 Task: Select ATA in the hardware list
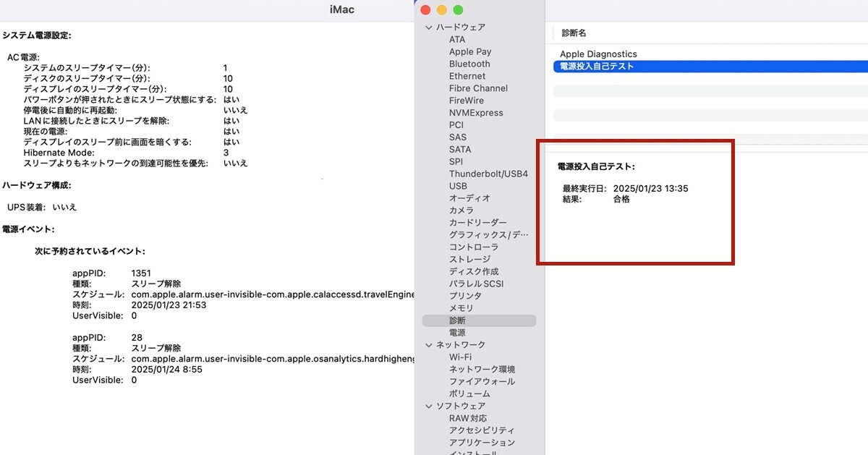pos(457,40)
